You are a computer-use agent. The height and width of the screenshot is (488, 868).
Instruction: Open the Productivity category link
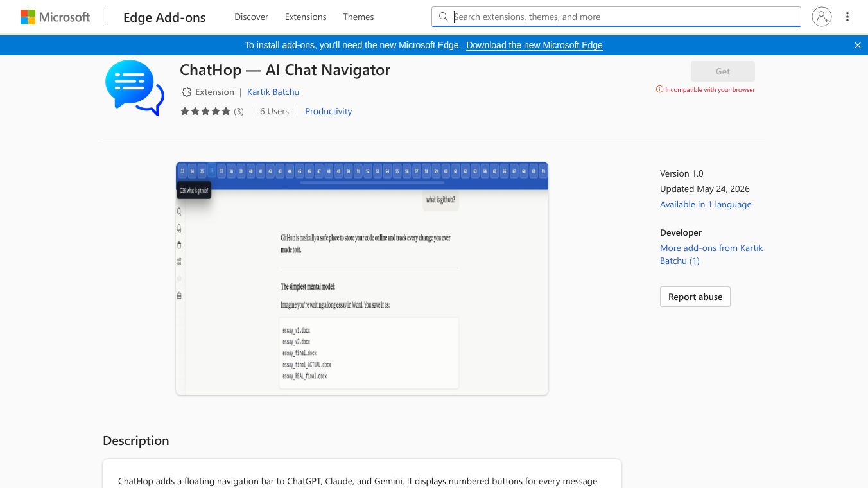click(329, 111)
